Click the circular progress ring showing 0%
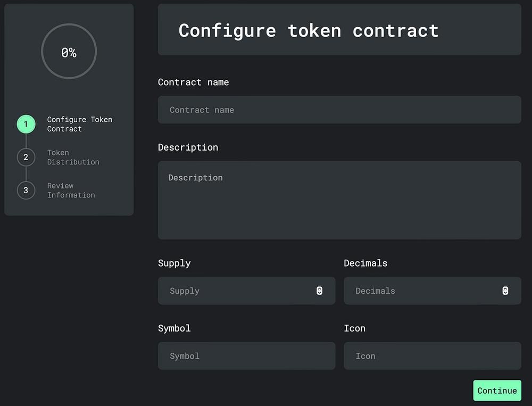The width and height of the screenshot is (532, 406). (69, 52)
